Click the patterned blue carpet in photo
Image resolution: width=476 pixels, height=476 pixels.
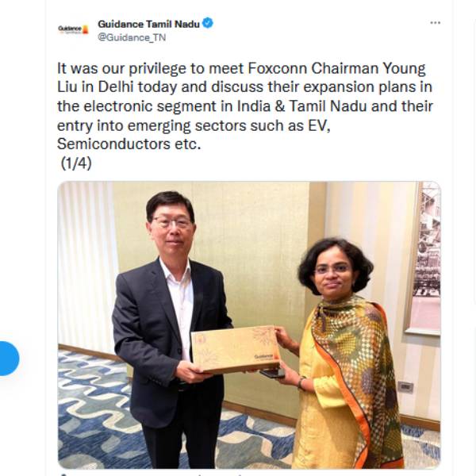pyautogui.click(x=98, y=410)
